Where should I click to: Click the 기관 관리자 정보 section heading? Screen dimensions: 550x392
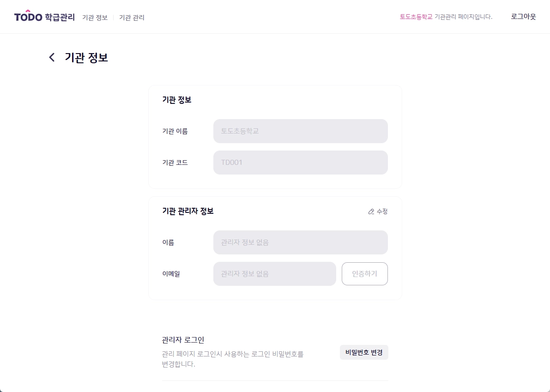coord(187,211)
